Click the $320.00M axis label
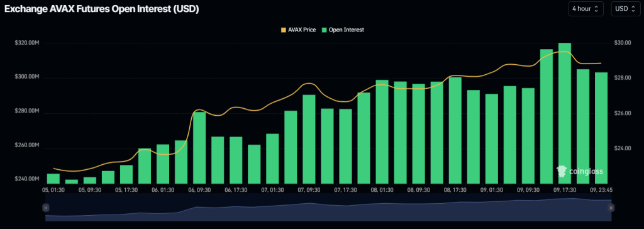644x229 pixels. pos(26,43)
